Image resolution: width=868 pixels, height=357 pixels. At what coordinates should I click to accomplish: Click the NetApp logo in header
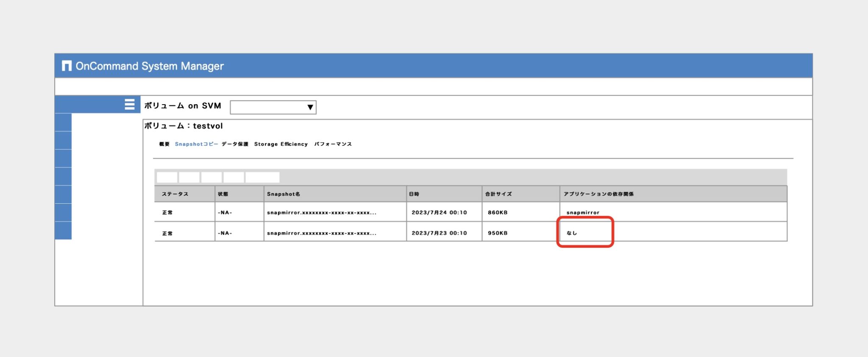click(x=67, y=66)
